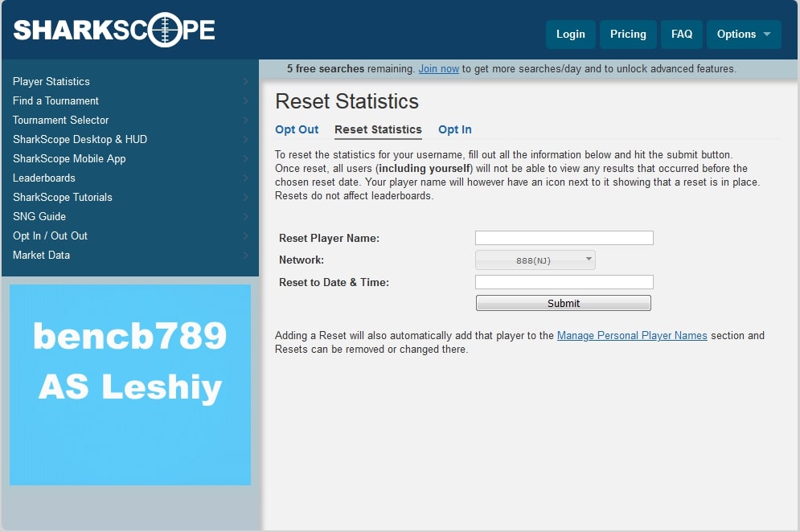Open Player Statistics in sidebar
The width and height of the screenshot is (800, 532).
point(130,82)
